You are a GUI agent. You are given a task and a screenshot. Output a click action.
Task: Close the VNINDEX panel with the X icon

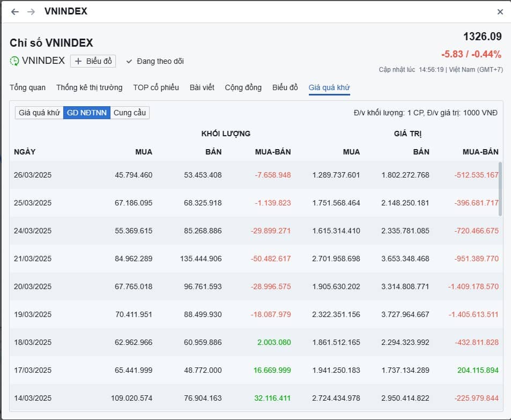[x=500, y=11]
